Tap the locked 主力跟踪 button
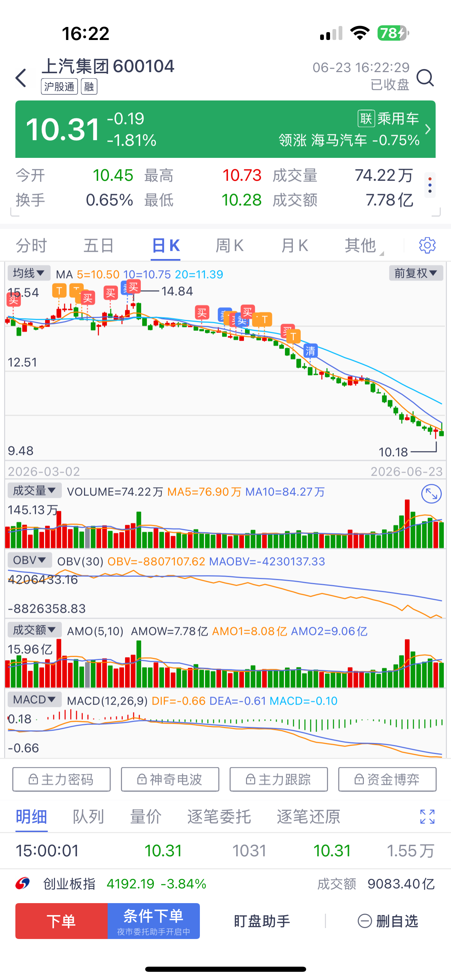The height and width of the screenshot is (980, 451). pyautogui.click(x=279, y=779)
